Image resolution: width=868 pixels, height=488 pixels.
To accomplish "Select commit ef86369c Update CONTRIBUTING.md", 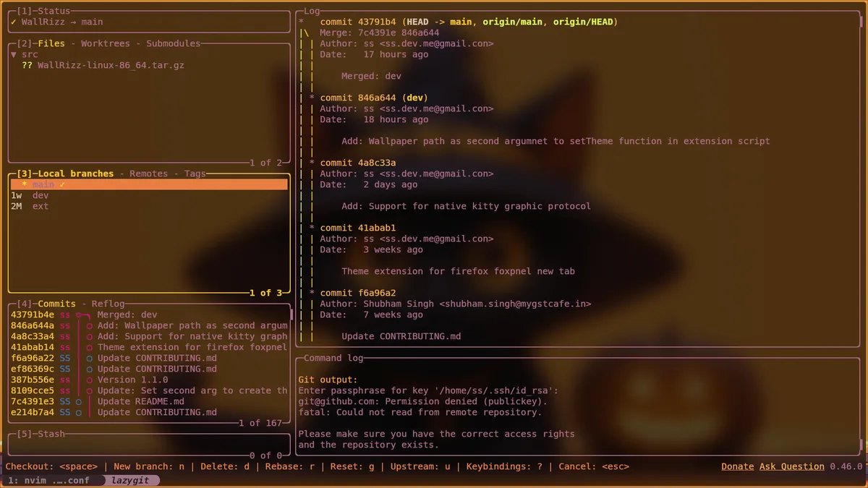I will 149,369.
